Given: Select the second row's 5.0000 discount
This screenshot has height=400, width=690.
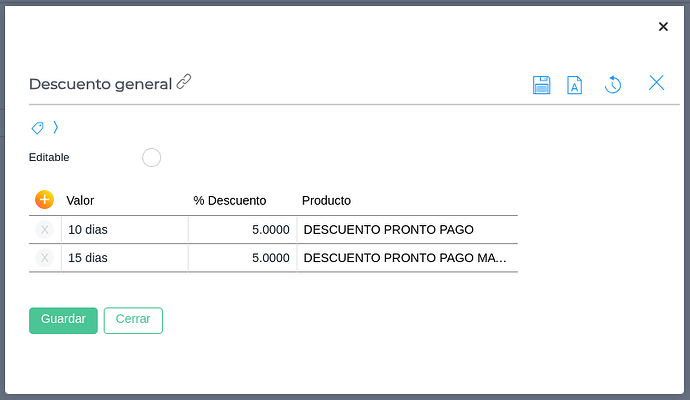Looking at the screenshot, I should click(243, 258).
